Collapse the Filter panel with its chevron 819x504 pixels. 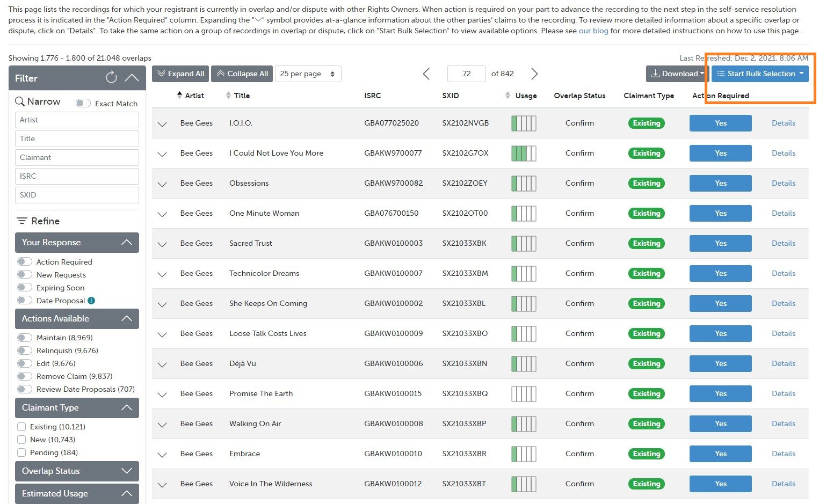[x=132, y=78]
